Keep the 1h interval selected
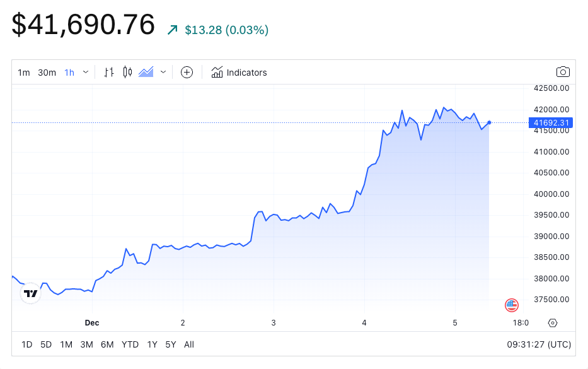 pyautogui.click(x=69, y=72)
